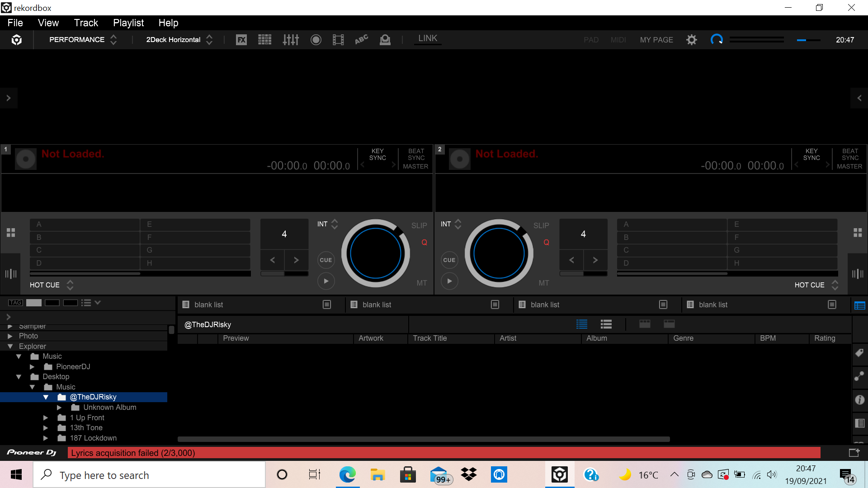Toggle BEAT SYNC on deck 1
The height and width of the screenshot is (488, 868).
point(416,155)
